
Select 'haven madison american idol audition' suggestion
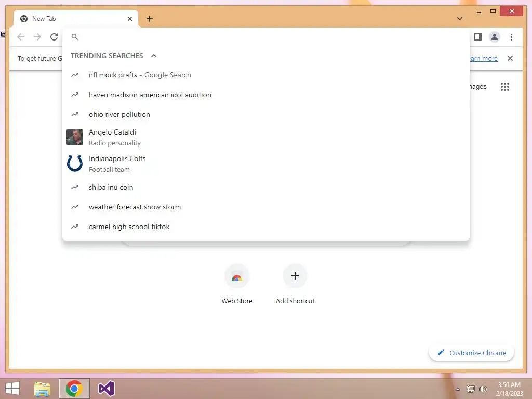tap(266, 95)
